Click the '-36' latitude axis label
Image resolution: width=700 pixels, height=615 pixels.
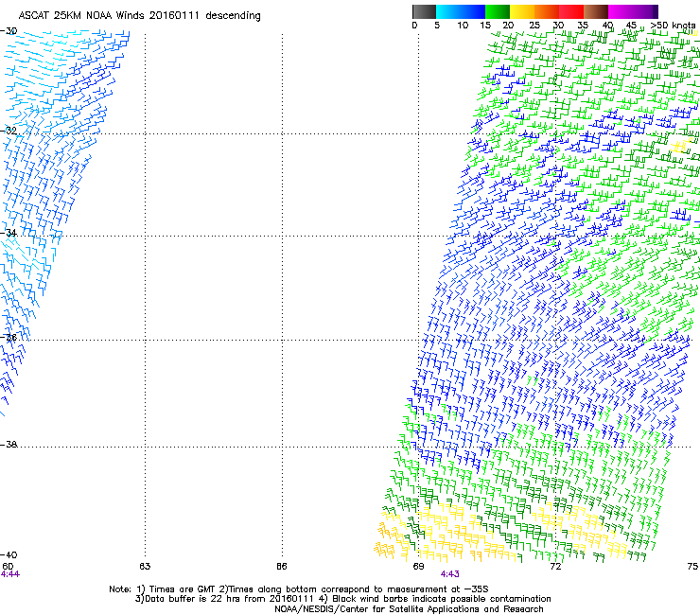tap(9, 337)
